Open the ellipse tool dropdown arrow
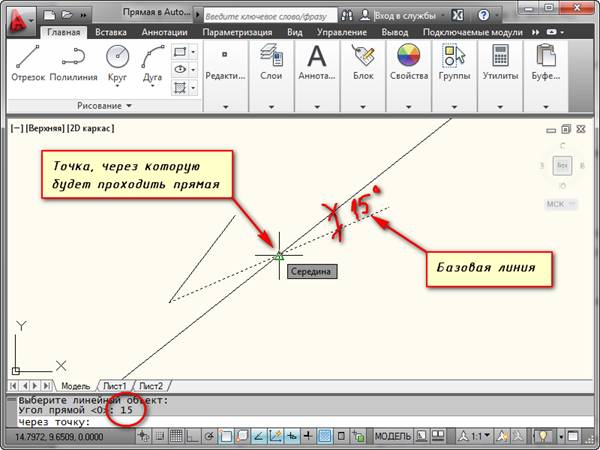The width and height of the screenshot is (600, 450). point(194,70)
